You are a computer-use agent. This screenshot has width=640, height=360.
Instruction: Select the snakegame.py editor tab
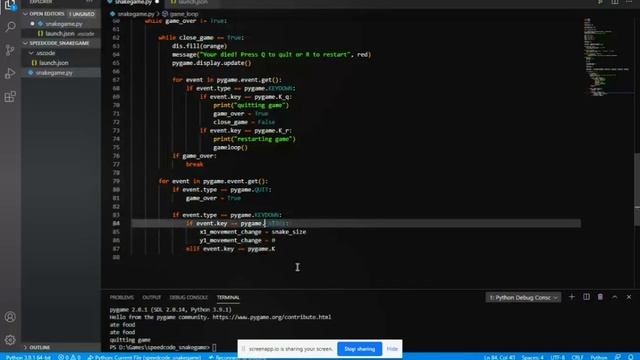tap(133, 2)
